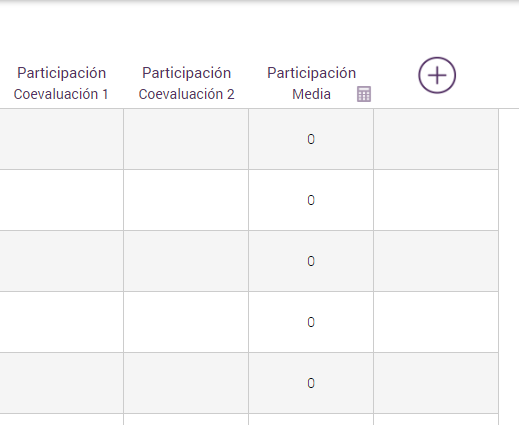Click third row cell under Coevaluación 2

coord(186,261)
